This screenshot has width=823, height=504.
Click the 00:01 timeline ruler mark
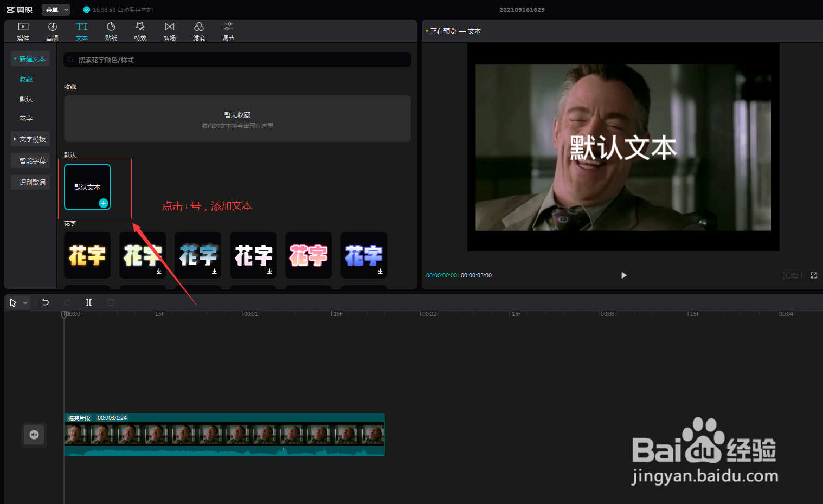click(250, 314)
